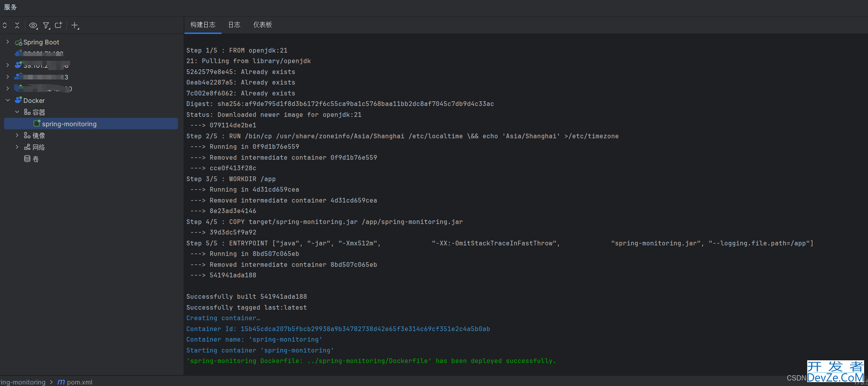Click '7c002e8f6062: Already exists' line
This screenshot has width=868, height=386.
pyautogui.click(x=241, y=93)
